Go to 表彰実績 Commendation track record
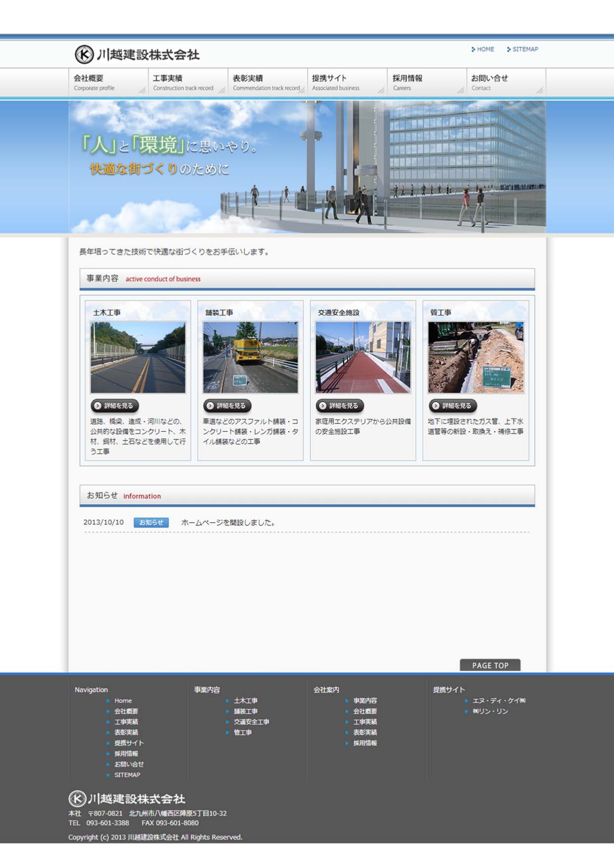Image resolution: width=614 pixels, height=868 pixels. coord(267,82)
